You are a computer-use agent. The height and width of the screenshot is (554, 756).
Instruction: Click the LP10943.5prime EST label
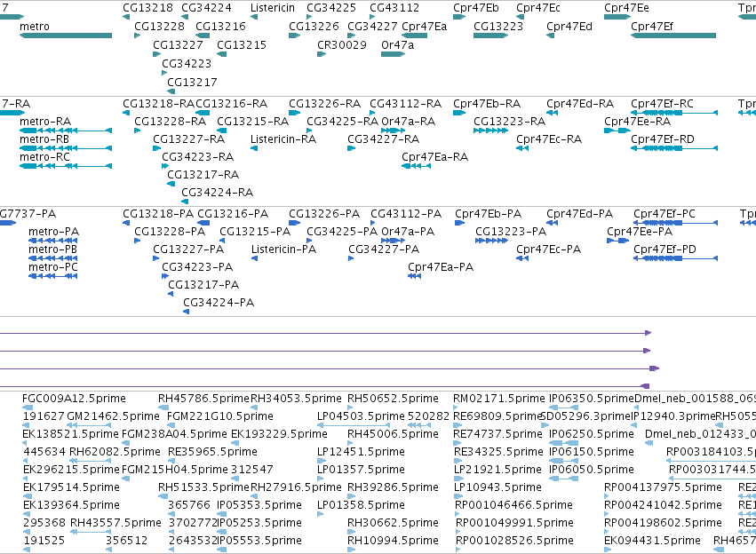[x=498, y=488]
